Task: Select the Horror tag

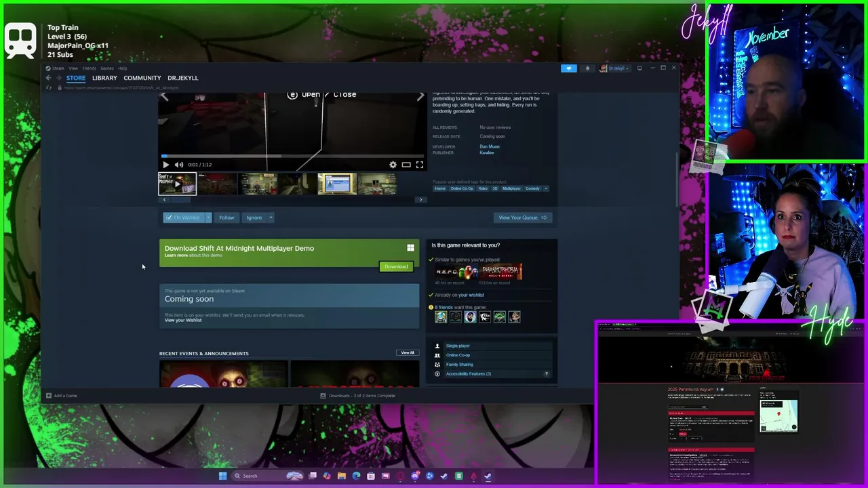Action: (x=440, y=188)
